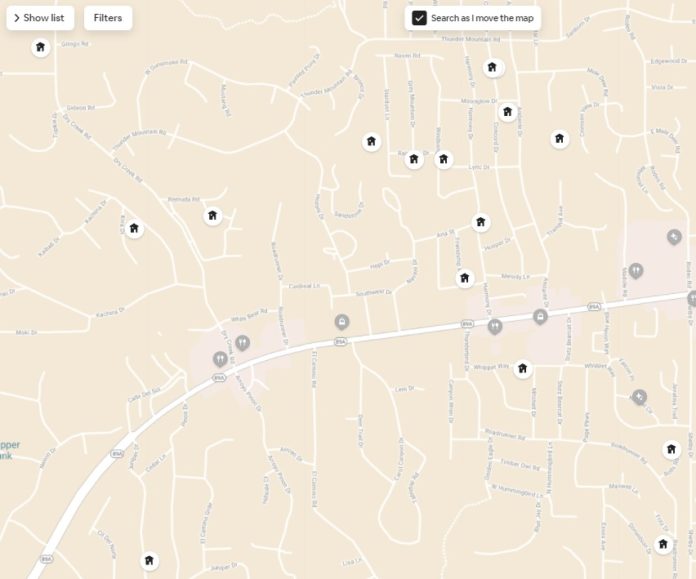The image size is (696, 579).
Task: Click gray attraction pin above the Mallow Rd restaurant pin
Action: click(674, 237)
